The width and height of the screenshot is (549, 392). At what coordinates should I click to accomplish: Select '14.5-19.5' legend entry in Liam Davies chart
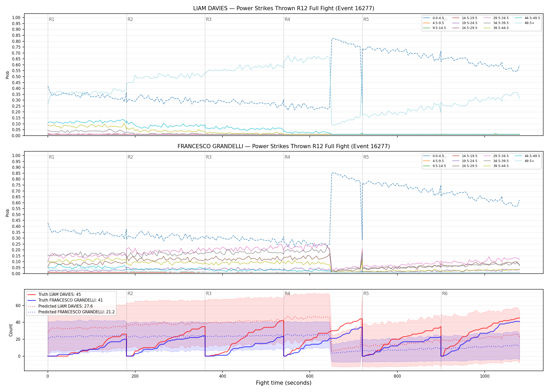[465, 18]
